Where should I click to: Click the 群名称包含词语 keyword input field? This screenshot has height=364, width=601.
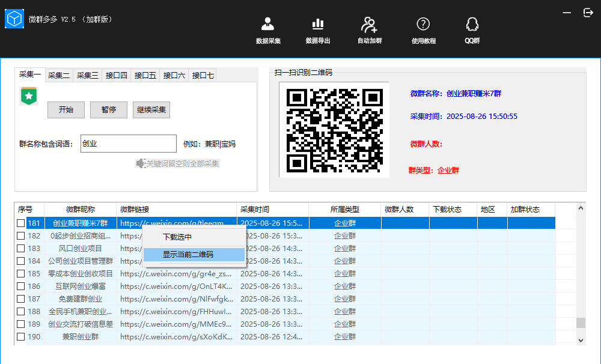point(128,144)
